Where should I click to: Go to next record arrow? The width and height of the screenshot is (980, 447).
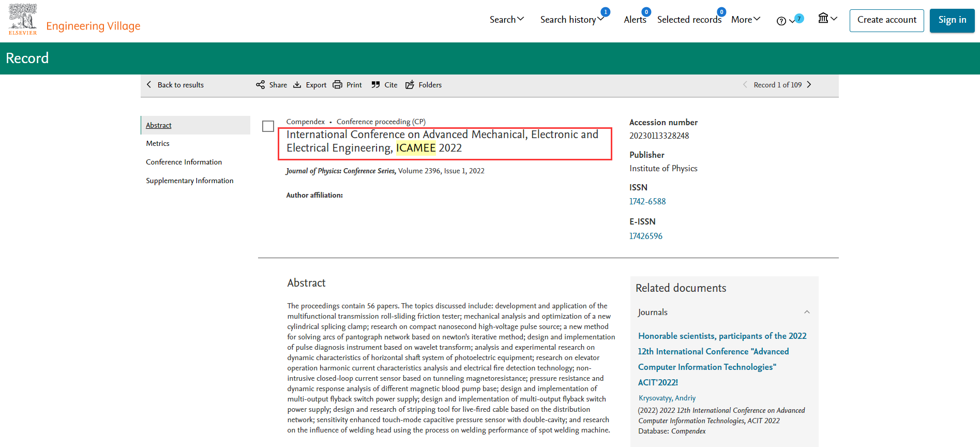809,84
